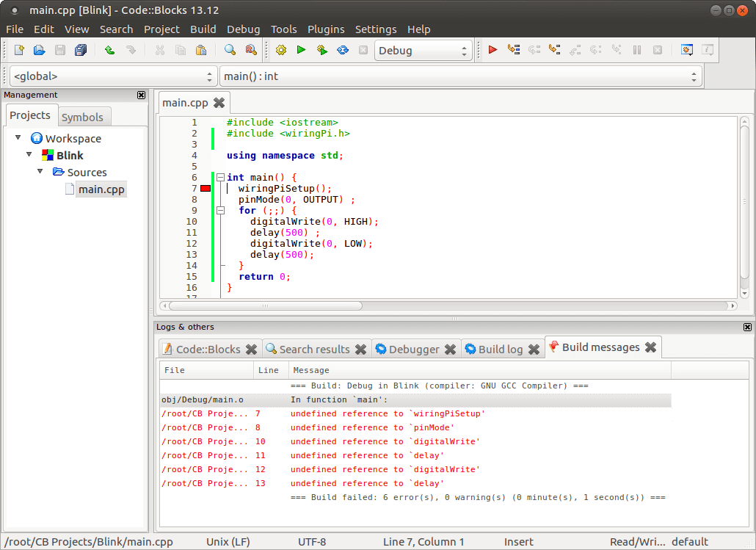The height and width of the screenshot is (550, 756).
Task: Collapse the Sources folder in the tree
Action: [x=40, y=171]
